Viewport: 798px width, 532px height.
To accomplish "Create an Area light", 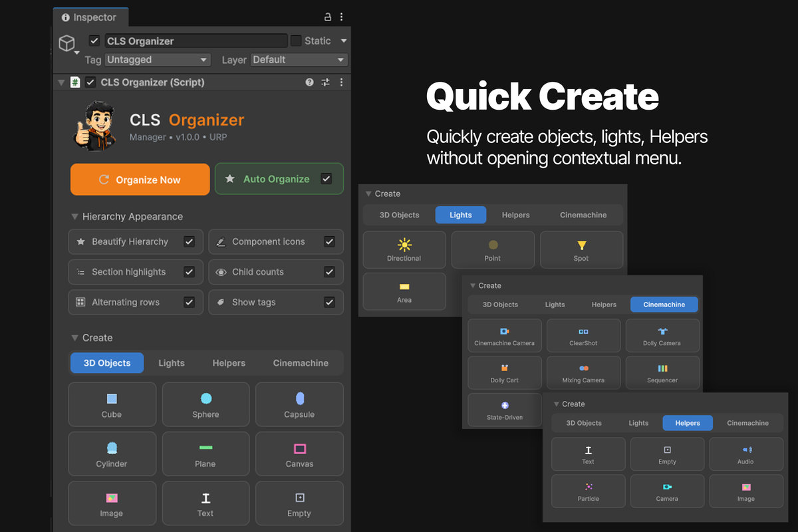I will click(x=404, y=291).
